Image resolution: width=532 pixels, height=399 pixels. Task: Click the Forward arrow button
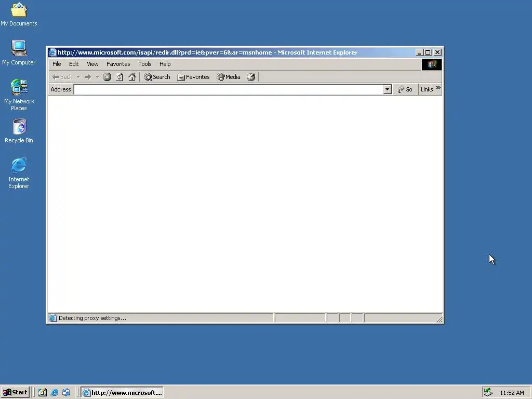[87, 77]
